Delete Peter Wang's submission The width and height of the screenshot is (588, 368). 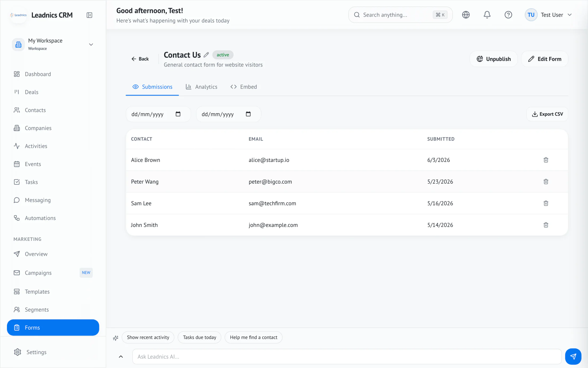point(546,181)
